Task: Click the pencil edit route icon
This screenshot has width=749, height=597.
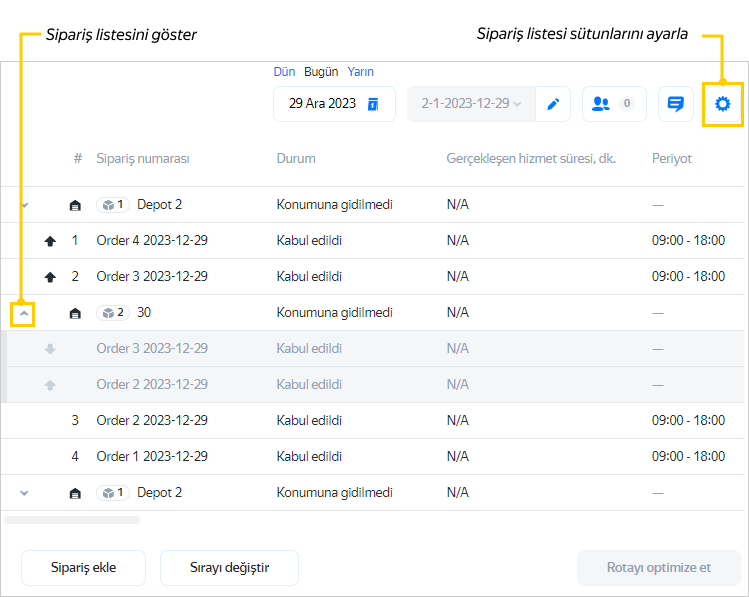Action: pyautogui.click(x=552, y=104)
